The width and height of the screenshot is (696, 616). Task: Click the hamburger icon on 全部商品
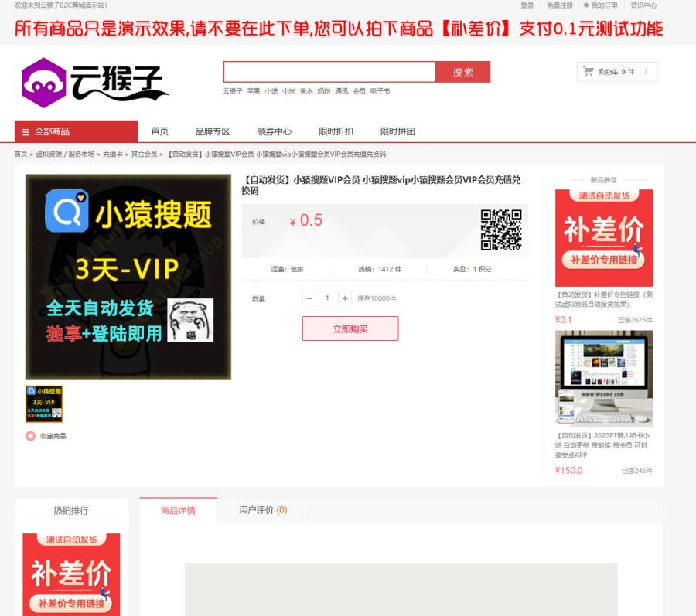coord(26,131)
